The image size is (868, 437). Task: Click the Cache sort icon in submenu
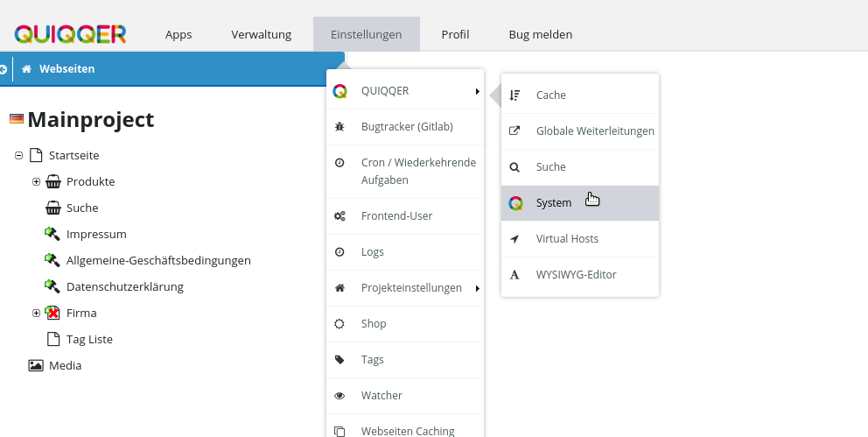tap(515, 95)
